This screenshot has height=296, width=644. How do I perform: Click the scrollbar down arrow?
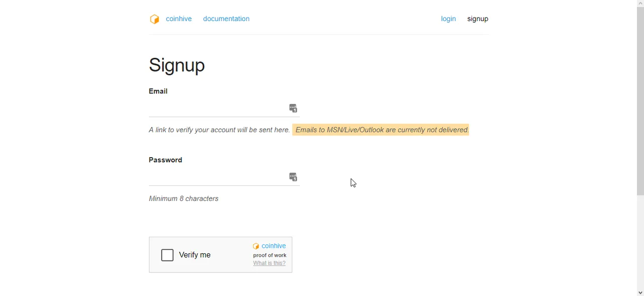pyautogui.click(x=640, y=292)
